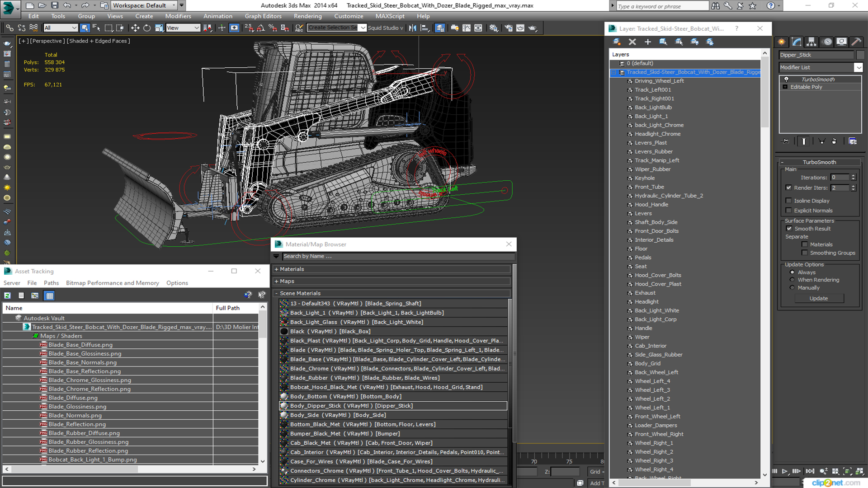Expand the Materials group in browser
Viewport: 868px width, 488px height.
click(277, 269)
